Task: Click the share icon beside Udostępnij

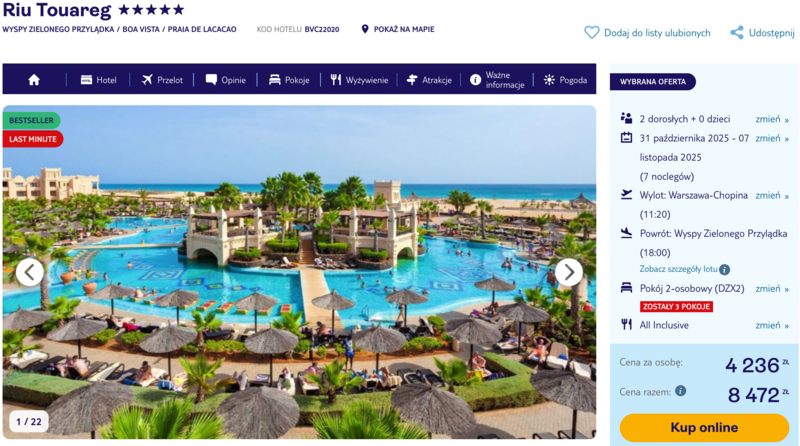Action: 737,33
